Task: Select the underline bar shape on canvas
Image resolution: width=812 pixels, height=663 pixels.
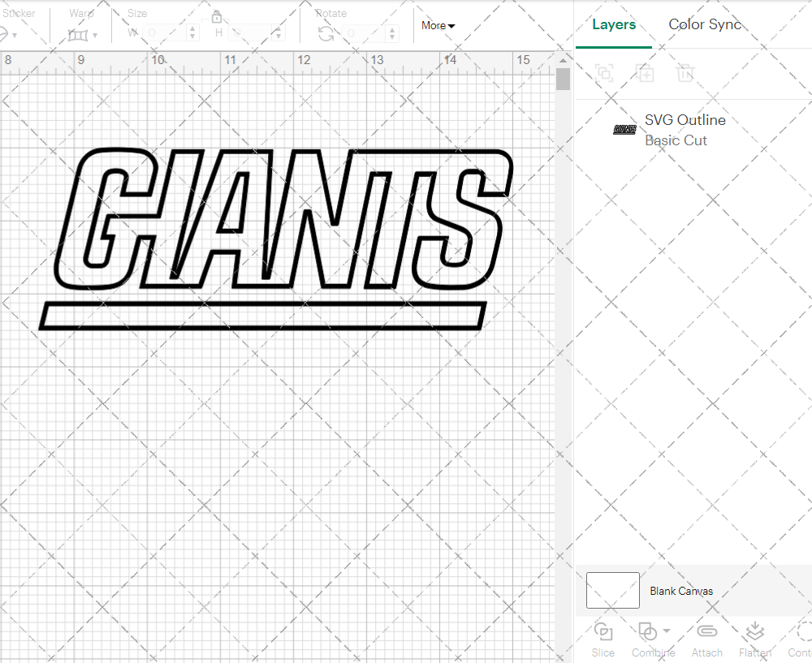Action: pyautogui.click(x=263, y=316)
